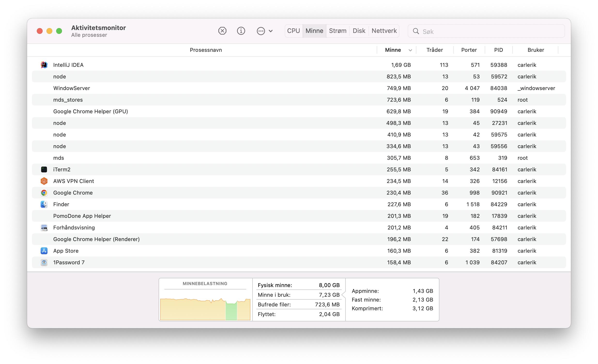Open the Strøm tab
This screenshot has height=364, width=598.
[337, 31]
